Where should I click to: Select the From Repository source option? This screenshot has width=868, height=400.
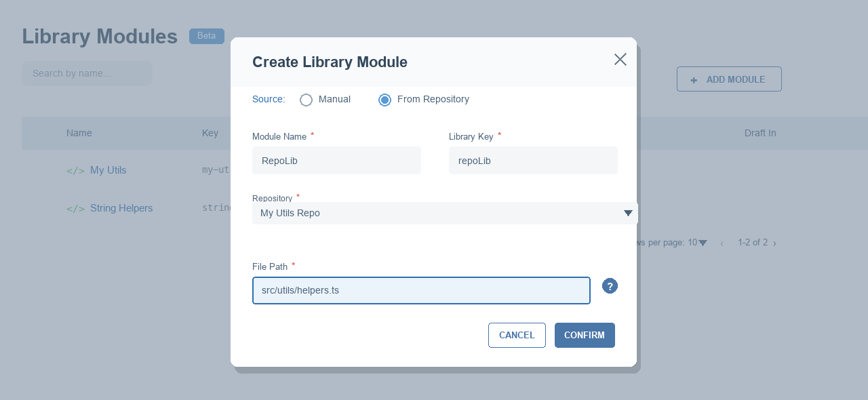384,100
